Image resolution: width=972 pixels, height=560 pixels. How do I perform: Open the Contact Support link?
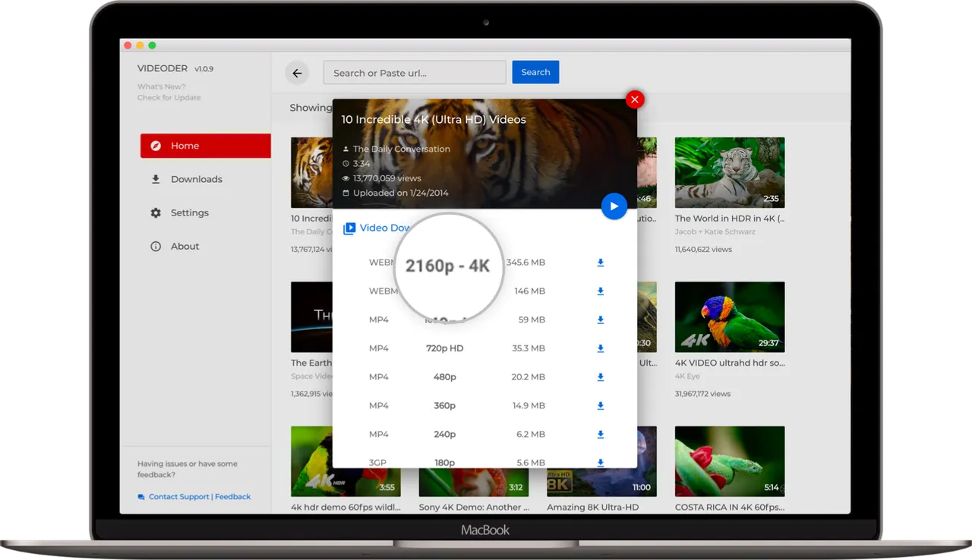pos(178,496)
